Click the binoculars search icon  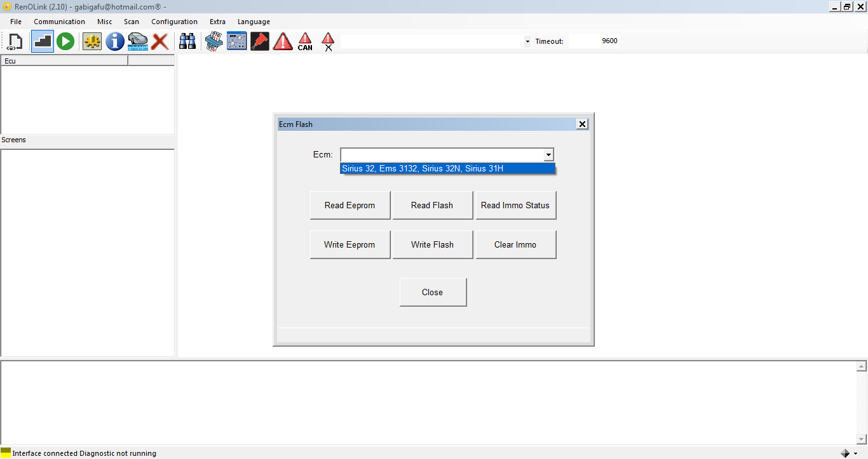point(187,42)
